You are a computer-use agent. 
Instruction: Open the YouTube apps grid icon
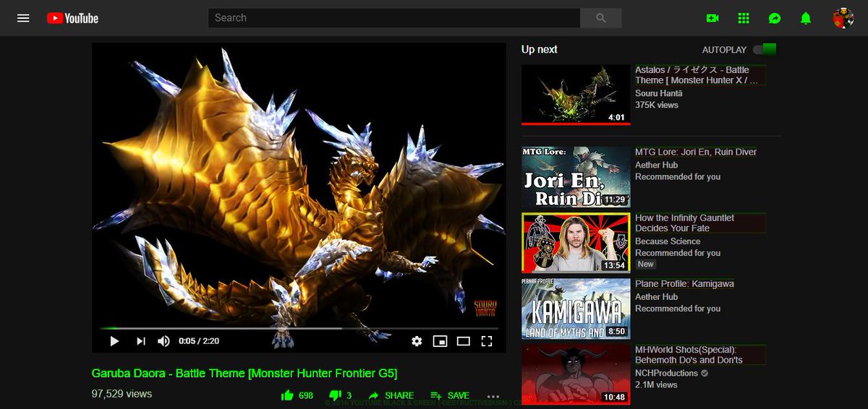pos(744,18)
